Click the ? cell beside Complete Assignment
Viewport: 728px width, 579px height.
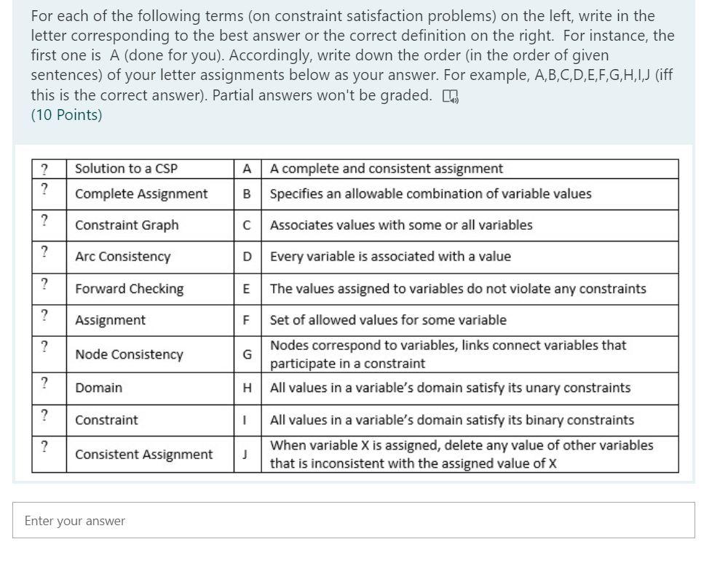click(48, 193)
